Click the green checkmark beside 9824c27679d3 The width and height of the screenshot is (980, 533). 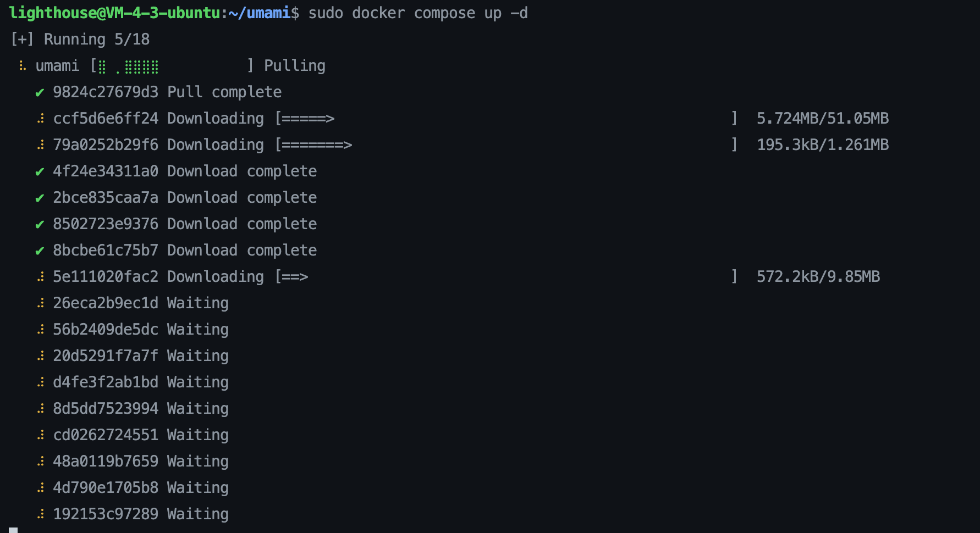(40, 93)
